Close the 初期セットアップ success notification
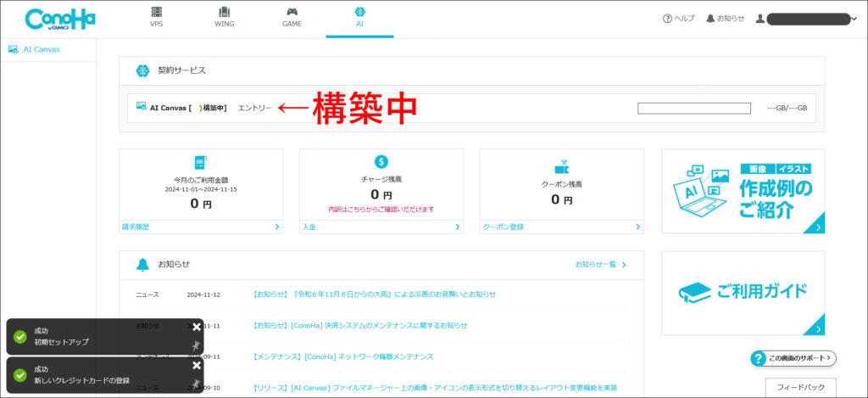 coord(197,327)
